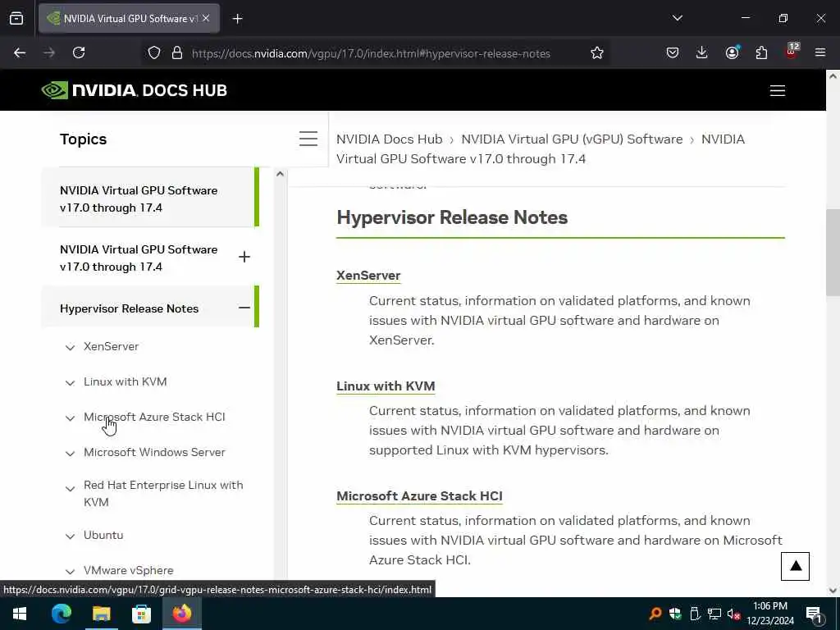Viewport: 840px width, 630px height.
Task: Click the address bar URL field
Action: pos(371,53)
